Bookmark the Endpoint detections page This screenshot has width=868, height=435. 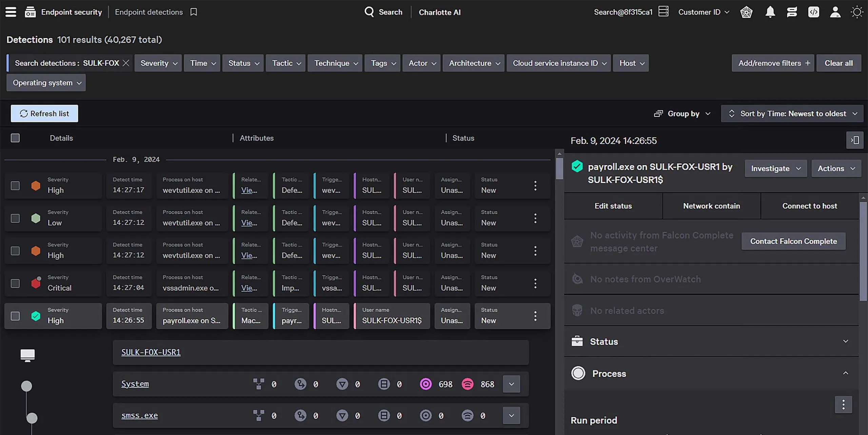194,12
